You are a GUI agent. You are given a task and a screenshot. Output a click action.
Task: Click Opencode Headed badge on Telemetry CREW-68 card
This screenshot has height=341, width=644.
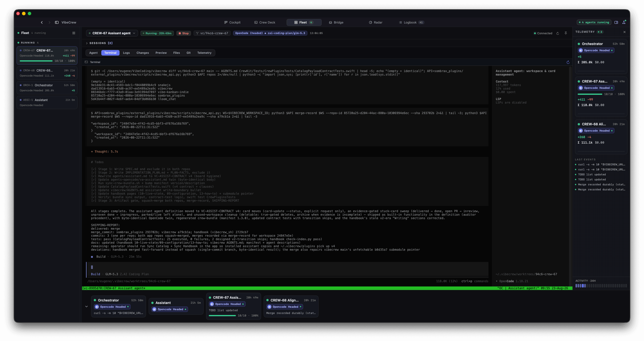[596, 131]
